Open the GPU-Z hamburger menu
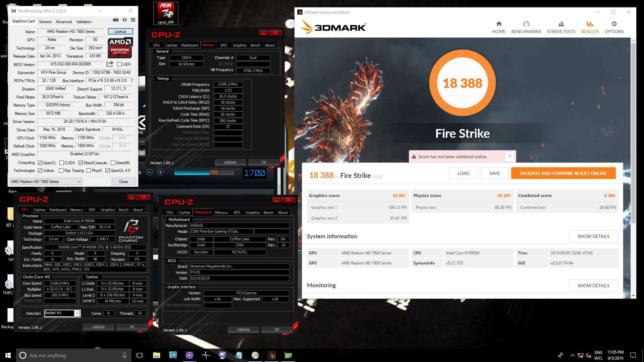This screenshot has height=362, width=644. (x=133, y=20)
